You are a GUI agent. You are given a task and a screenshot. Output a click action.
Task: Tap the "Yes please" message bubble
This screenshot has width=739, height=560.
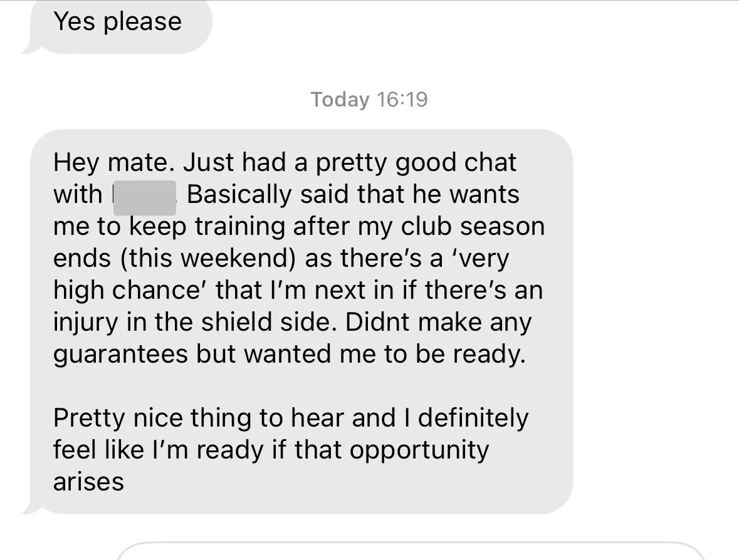click(118, 23)
